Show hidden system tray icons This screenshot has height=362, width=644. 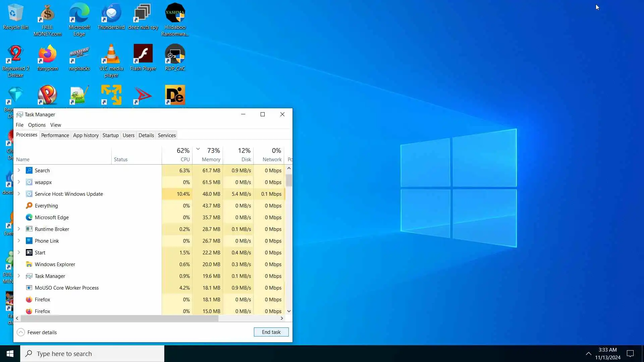click(x=588, y=354)
